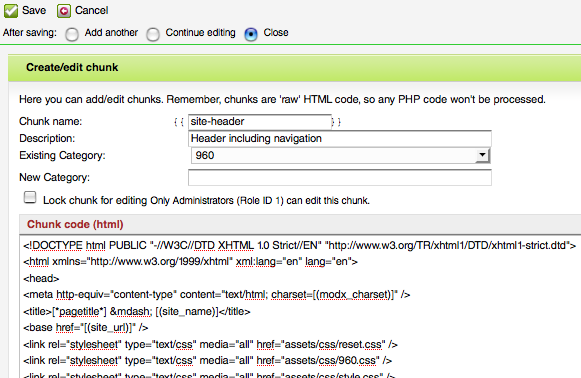This screenshot has height=378, width=581.
Task: Click the Existing Category field showing 960
Action: [x=341, y=156]
